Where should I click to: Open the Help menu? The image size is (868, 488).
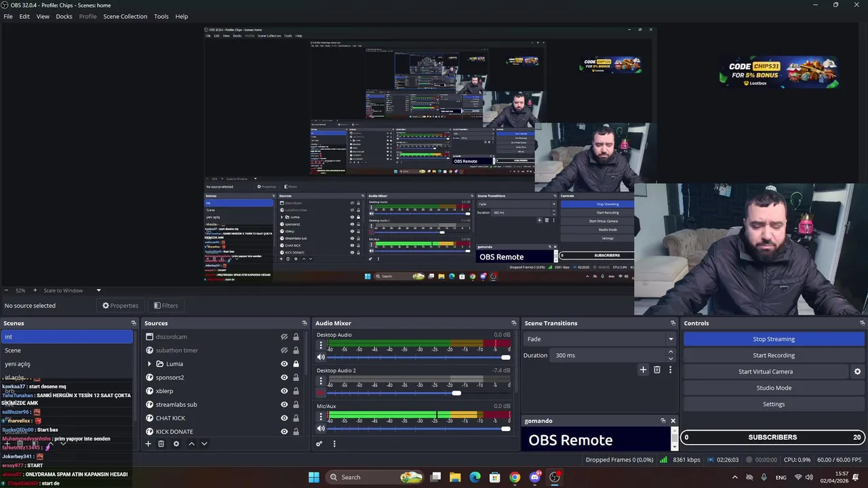click(182, 16)
